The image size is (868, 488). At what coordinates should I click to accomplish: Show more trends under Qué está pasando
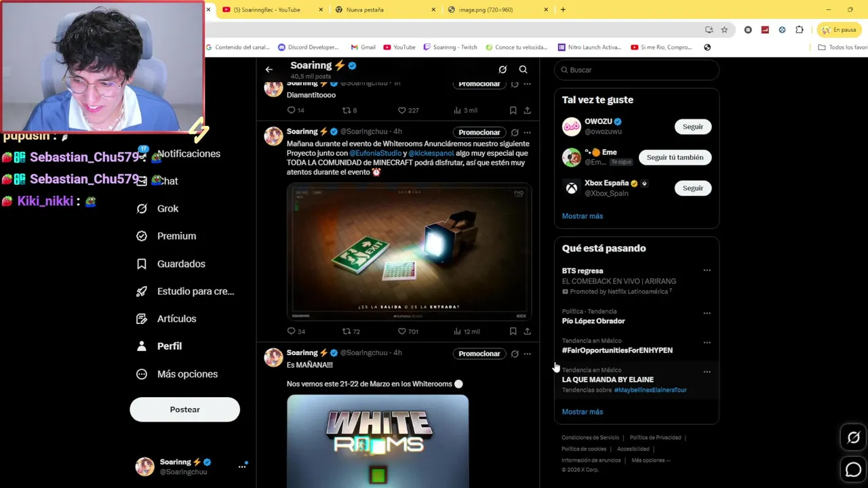[582, 412]
